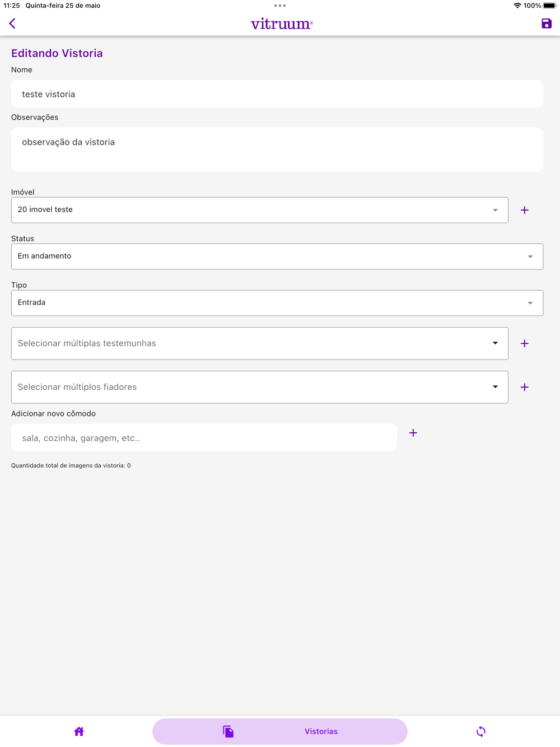The width and height of the screenshot is (560, 747).
Task: Click the new cômodo input field
Action: (204, 438)
